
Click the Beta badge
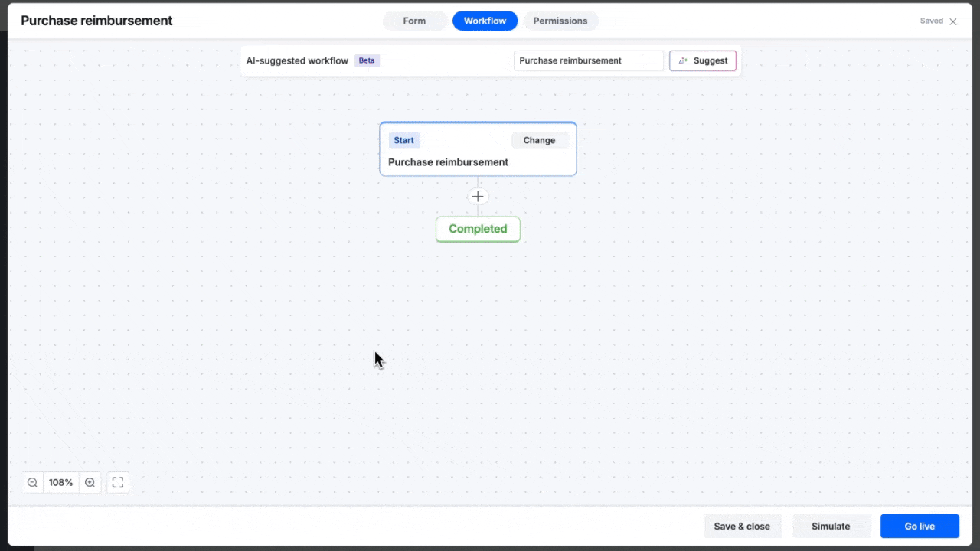367,60
